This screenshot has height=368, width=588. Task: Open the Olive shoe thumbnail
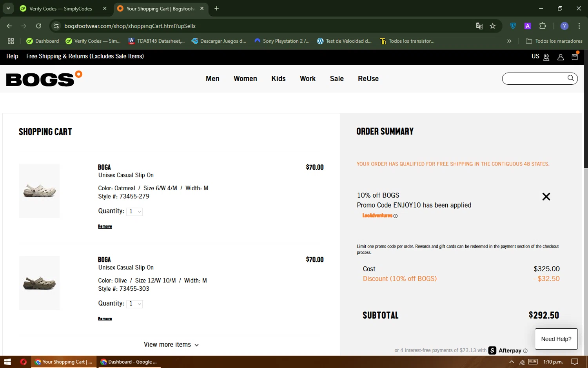(39, 283)
